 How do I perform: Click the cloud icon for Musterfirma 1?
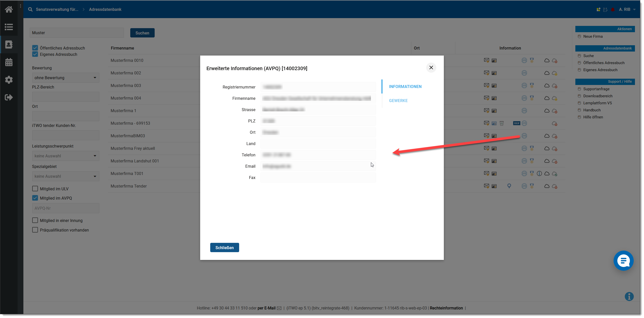coord(547,111)
